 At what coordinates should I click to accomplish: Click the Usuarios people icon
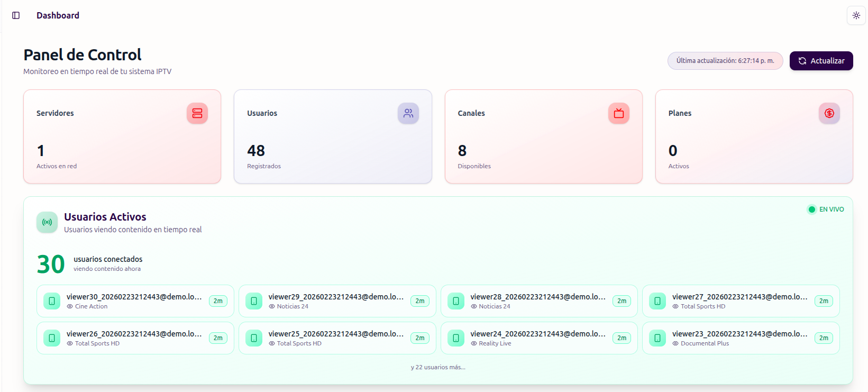(x=408, y=113)
